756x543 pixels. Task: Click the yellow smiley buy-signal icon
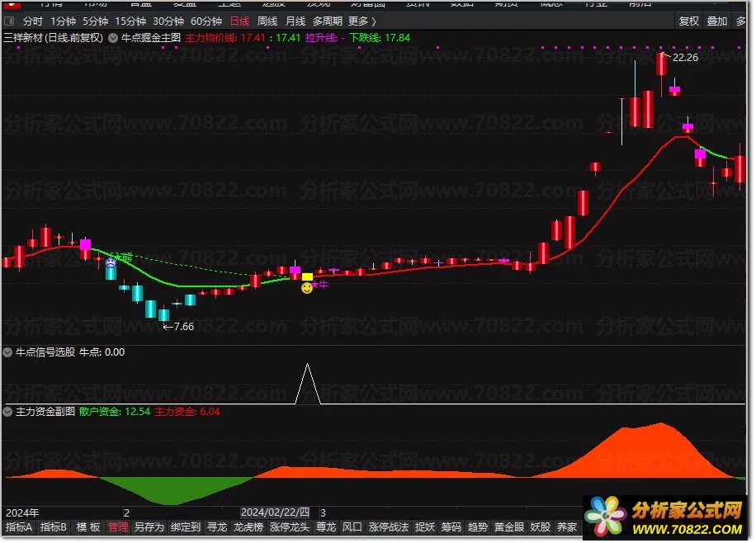click(307, 288)
